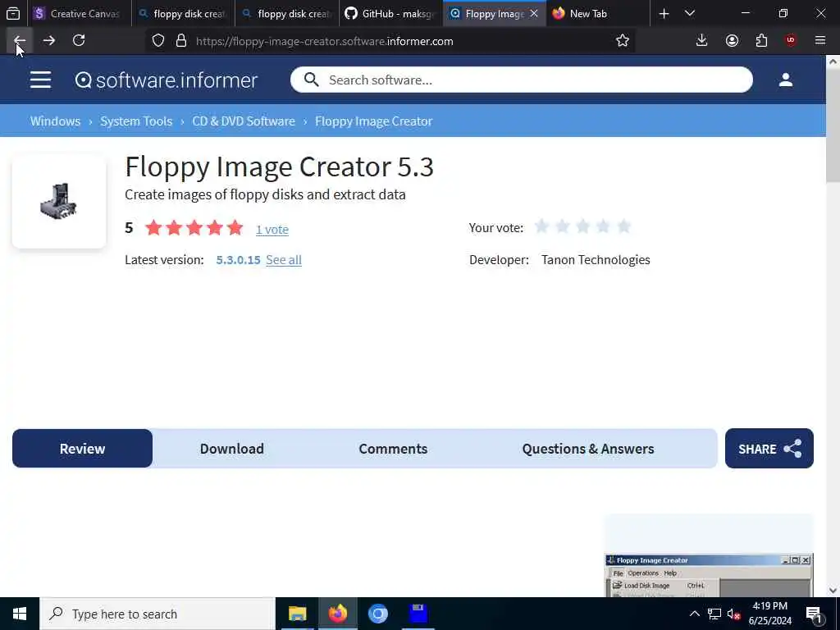
Task: Click the muted volume tray icon
Action: [734, 614]
